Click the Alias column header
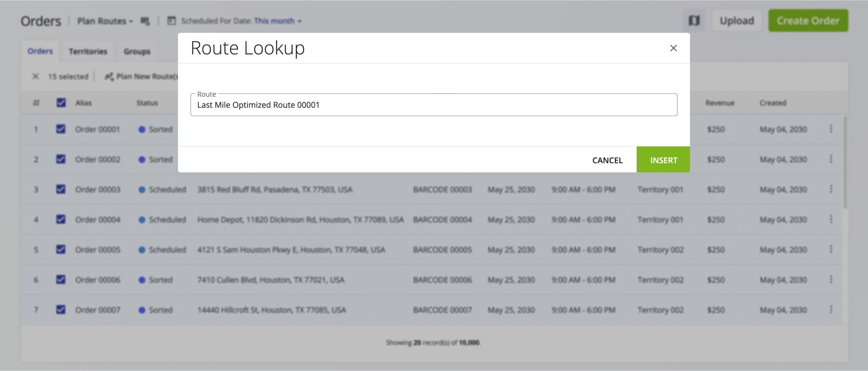 [x=83, y=103]
